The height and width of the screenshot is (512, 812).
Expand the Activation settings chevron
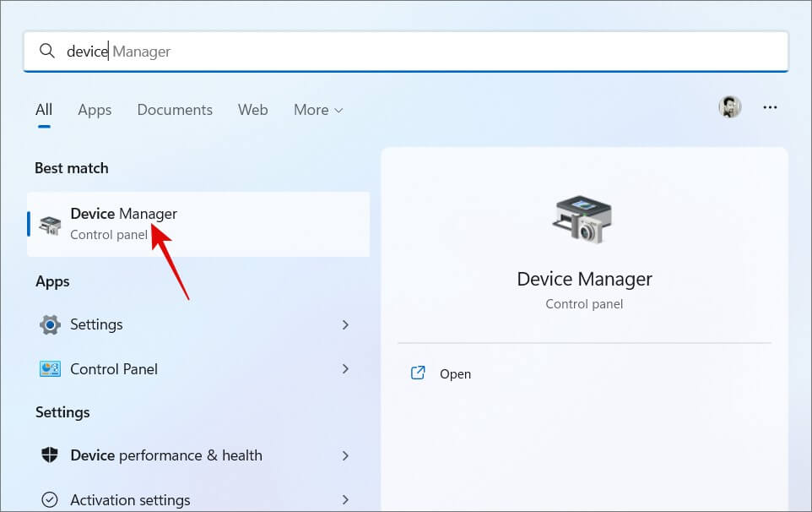(x=345, y=499)
